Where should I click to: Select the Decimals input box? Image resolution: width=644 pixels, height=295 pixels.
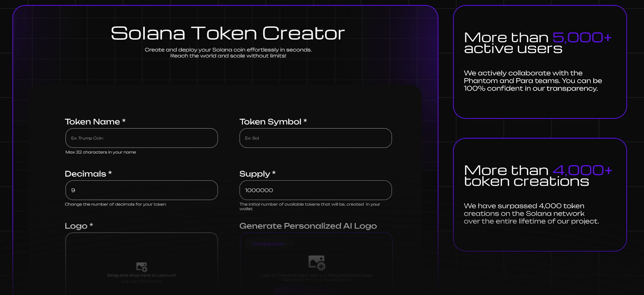(x=141, y=190)
